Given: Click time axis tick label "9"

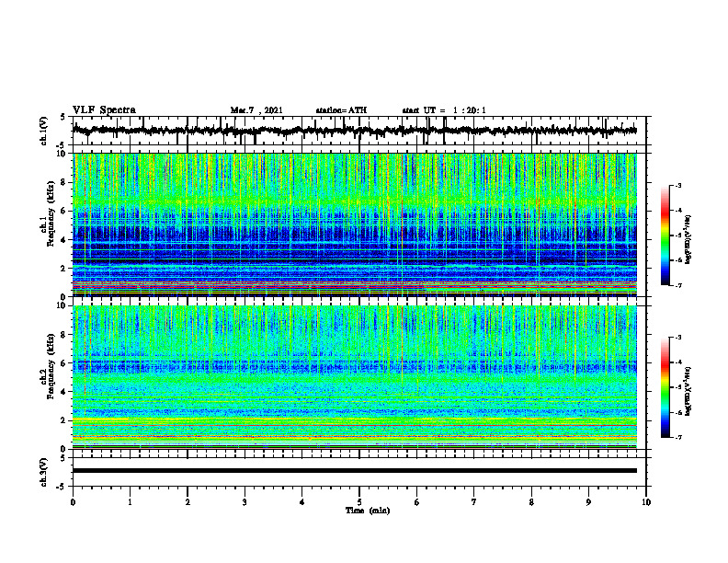Looking at the screenshot, I should (x=588, y=502).
